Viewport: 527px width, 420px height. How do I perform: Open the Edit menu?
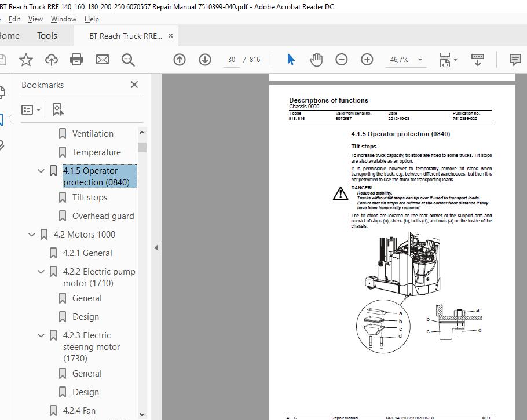coord(14,19)
